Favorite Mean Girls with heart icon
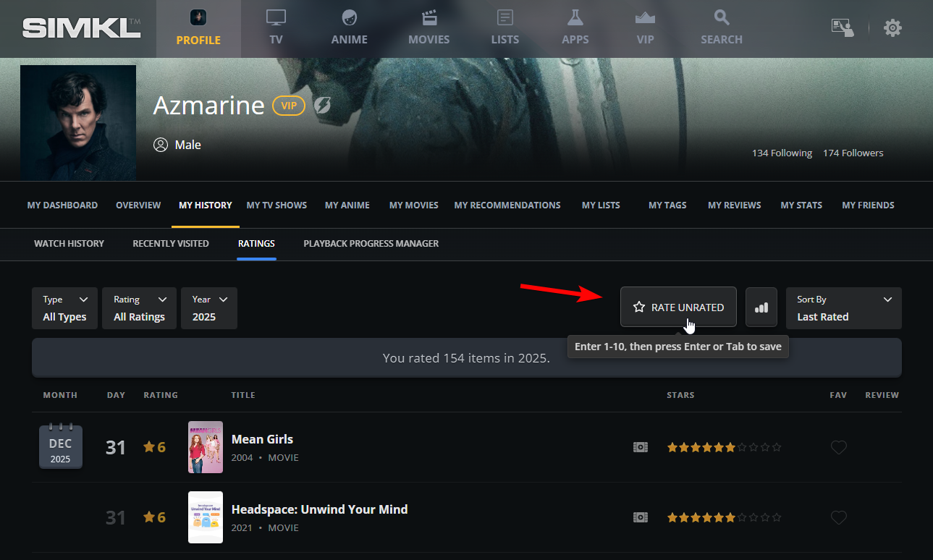 (x=838, y=448)
